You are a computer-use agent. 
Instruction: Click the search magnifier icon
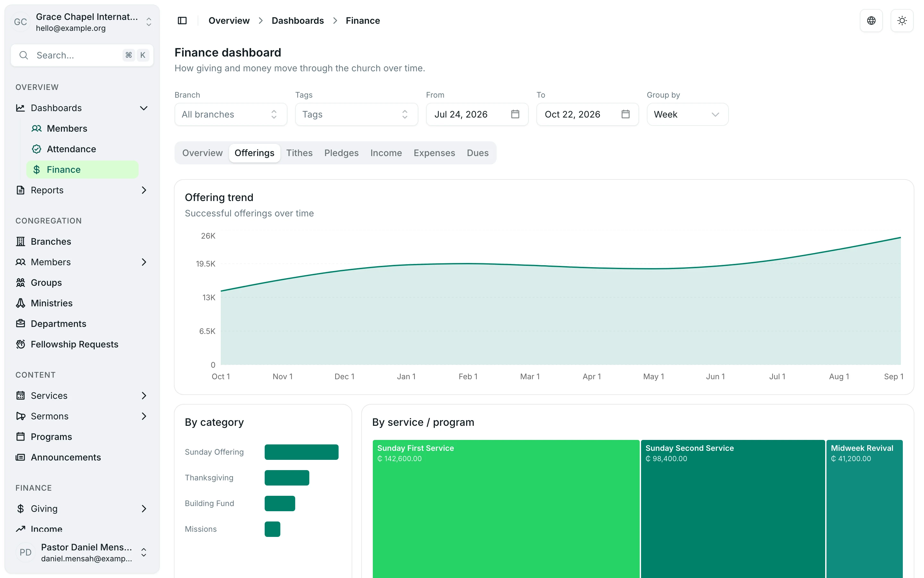[24, 55]
